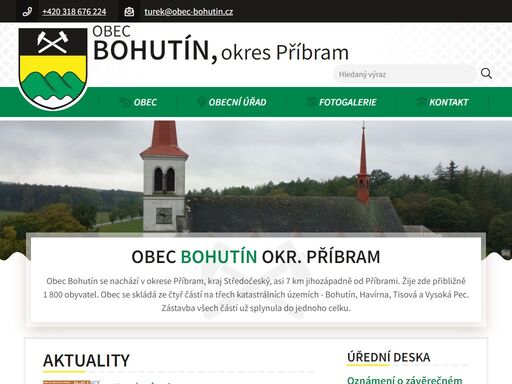Viewport: 512px width, 384px height.
Task: Click the camera icon beside FOTOGALERIE
Action: (311, 102)
